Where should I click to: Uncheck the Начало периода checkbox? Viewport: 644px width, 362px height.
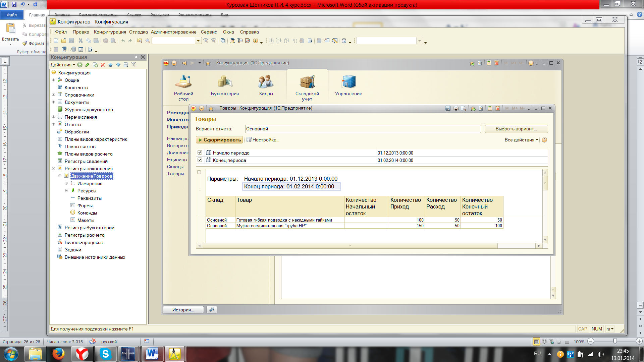(200, 153)
